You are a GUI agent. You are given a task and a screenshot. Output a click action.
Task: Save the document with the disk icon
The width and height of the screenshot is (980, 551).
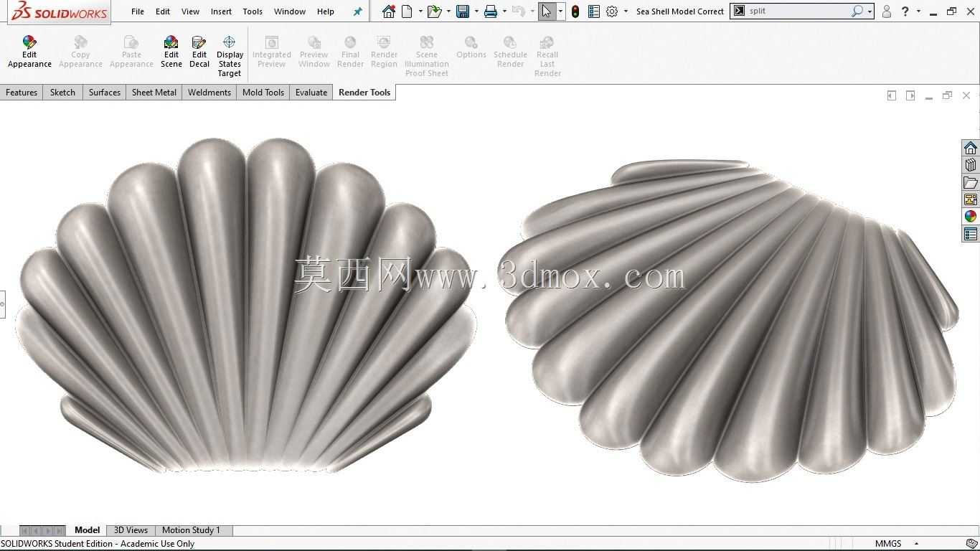(x=463, y=11)
